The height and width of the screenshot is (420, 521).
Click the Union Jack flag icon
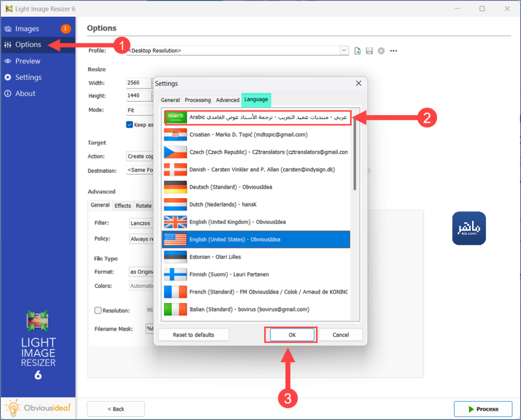click(x=176, y=222)
